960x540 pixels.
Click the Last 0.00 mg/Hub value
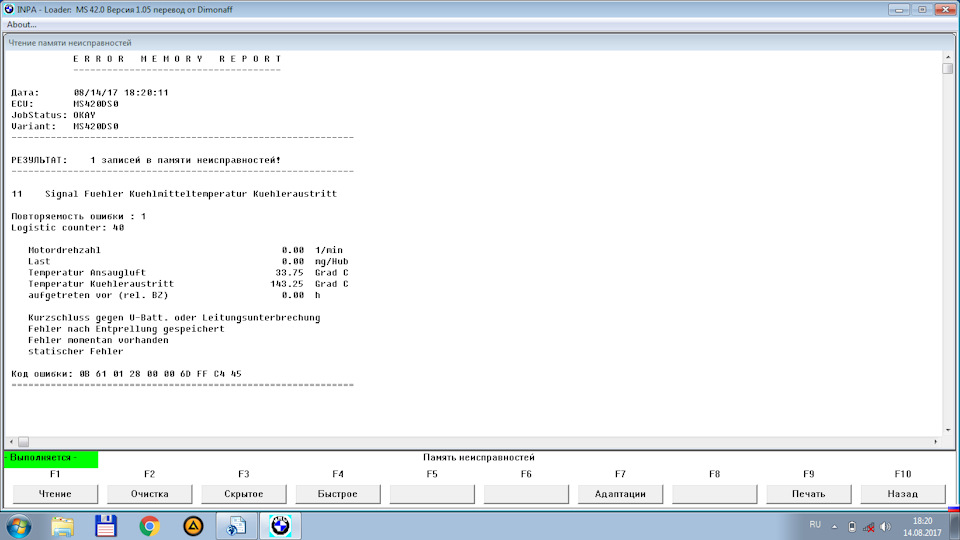pyautogui.click(x=315, y=261)
